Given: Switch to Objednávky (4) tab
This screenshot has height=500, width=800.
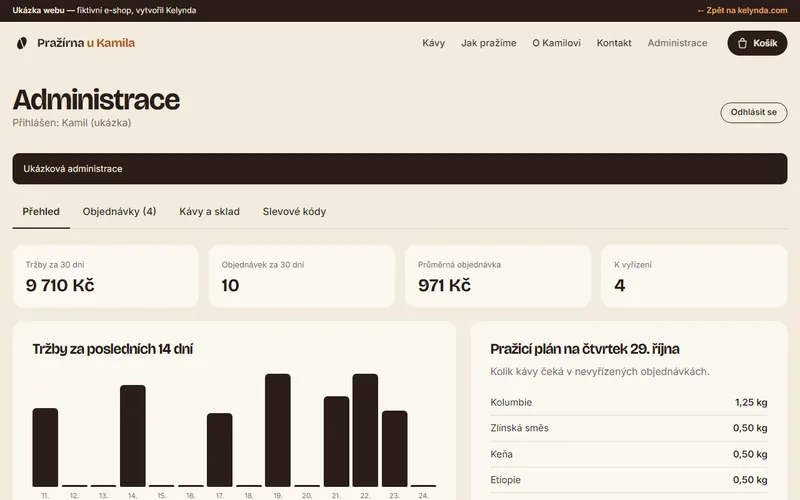Looking at the screenshot, I should coord(119,212).
